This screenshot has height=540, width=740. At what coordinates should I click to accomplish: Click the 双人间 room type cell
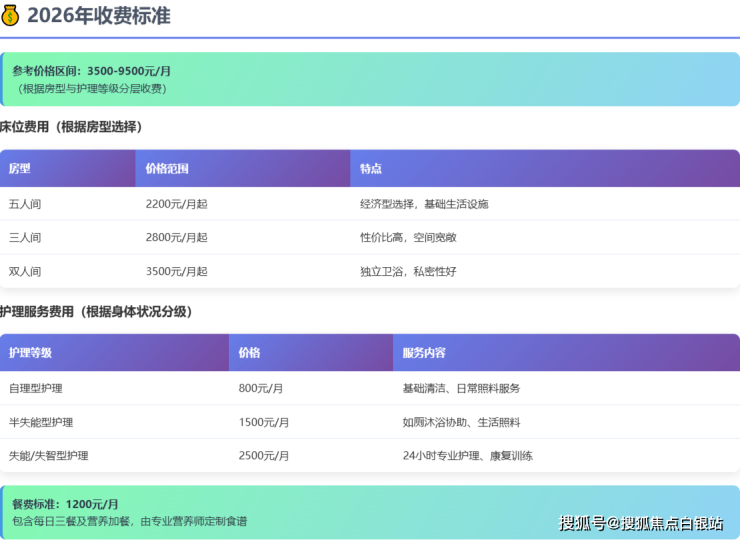(x=25, y=272)
